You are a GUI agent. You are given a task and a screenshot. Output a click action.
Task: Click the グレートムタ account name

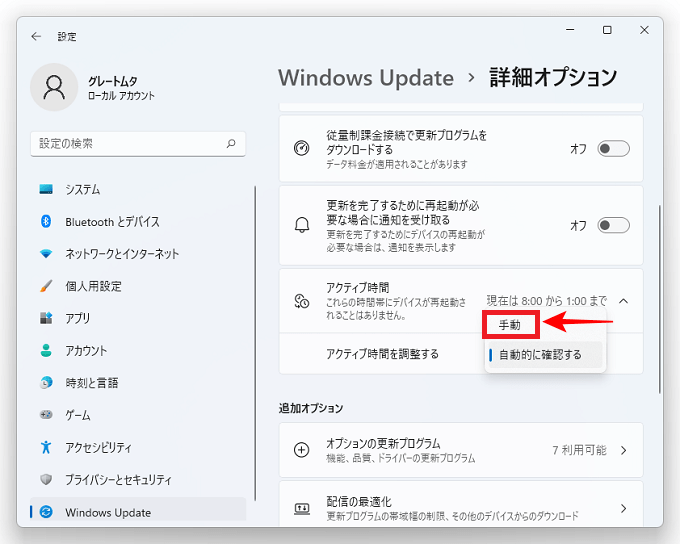(x=113, y=81)
